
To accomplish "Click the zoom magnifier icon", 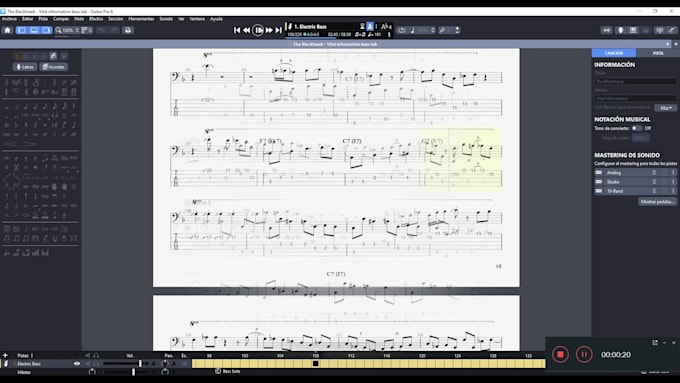I will tap(58, 30).
